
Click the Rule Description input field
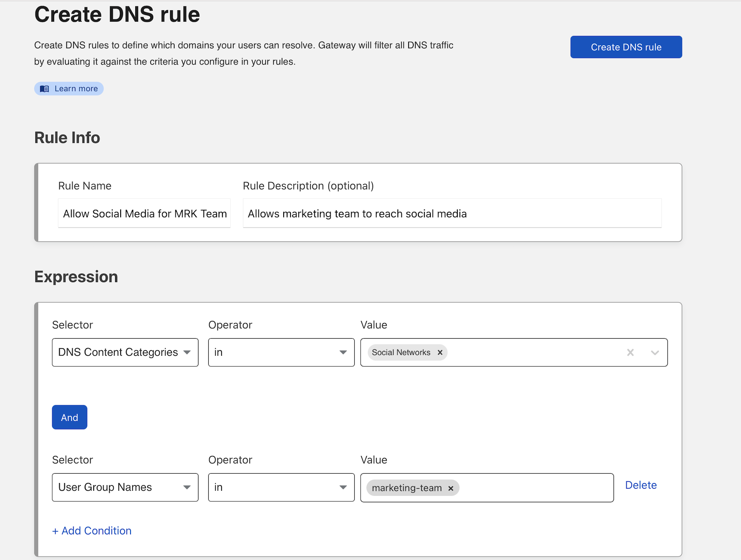pyautogui.click(x=452, y=213)
